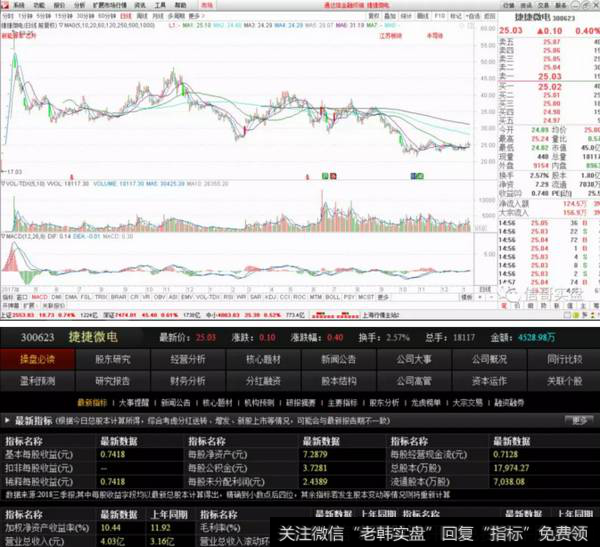
Task: Switch to the 60分钟 chart period
Action: (x=107, y=16)
